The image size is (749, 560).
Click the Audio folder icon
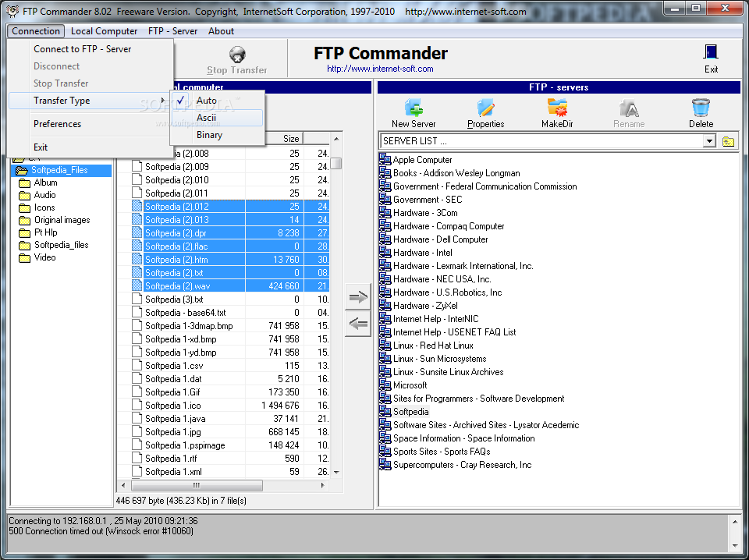[x=24, y=195]
